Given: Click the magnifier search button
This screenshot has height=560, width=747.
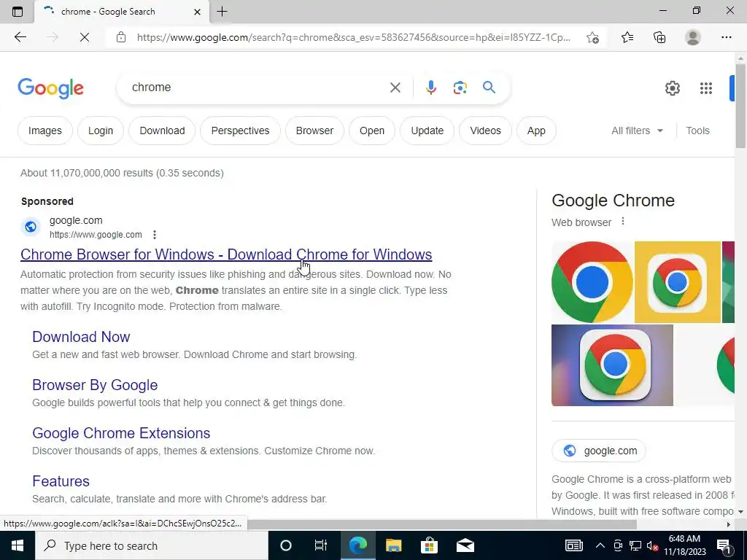Looking at the screenshot, I should 489,87.
